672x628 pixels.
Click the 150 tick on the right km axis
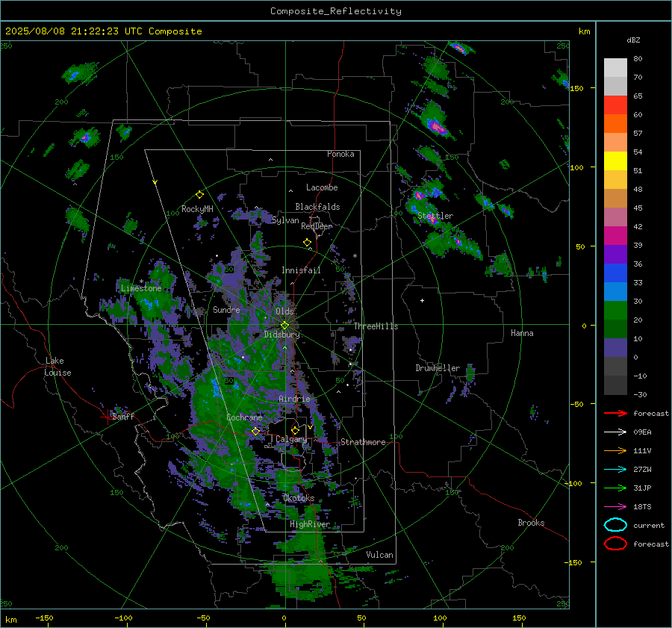pyautogui.click(x=577, y=88)
